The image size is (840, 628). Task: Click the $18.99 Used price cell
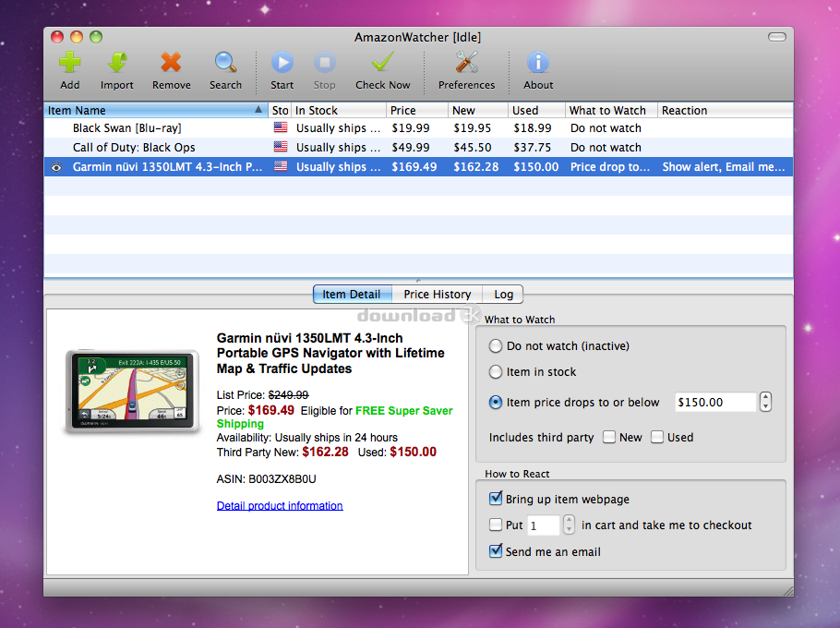click(x=533, y=128)
